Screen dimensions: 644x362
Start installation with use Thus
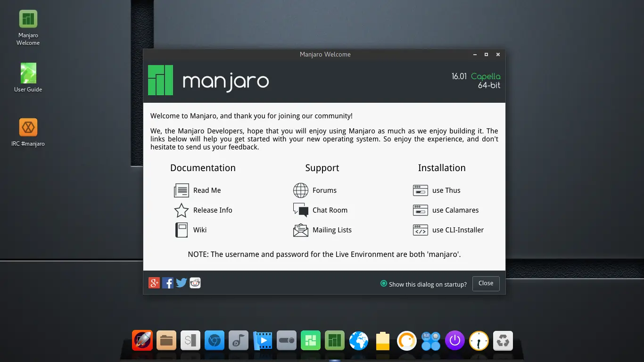click(x=446, y=190)
